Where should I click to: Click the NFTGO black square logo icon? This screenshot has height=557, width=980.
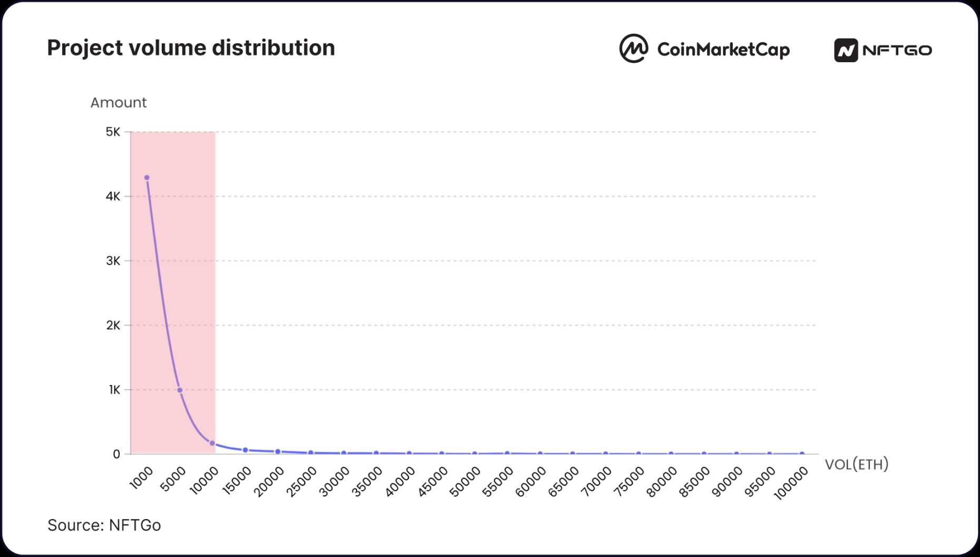[846, 51]
